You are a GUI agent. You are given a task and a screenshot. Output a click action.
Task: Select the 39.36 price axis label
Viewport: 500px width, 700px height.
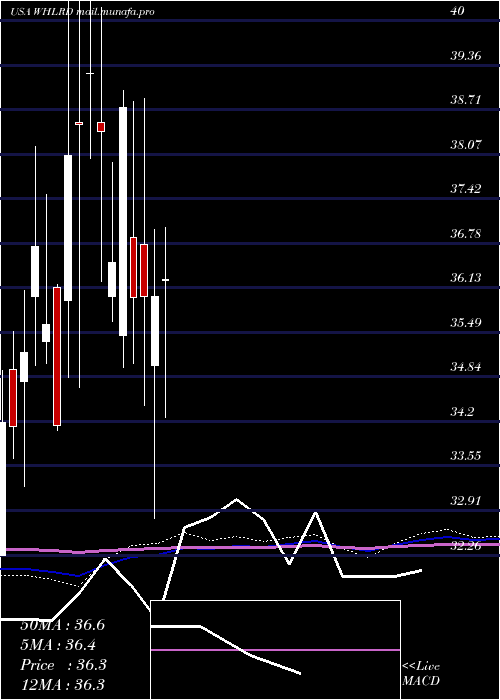coord(466,56)
